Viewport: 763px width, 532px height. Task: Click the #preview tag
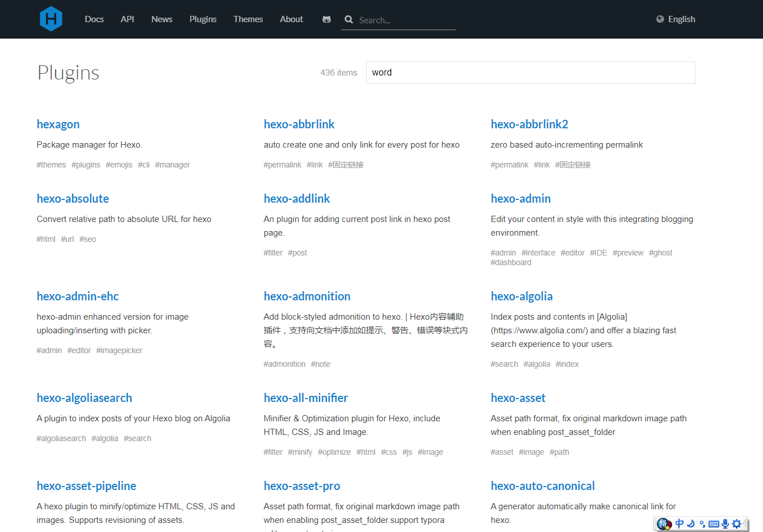point(628,253)
